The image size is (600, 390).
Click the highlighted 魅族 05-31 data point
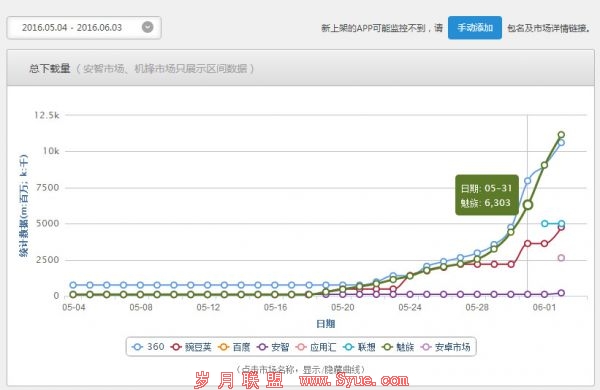click(528, 205)
